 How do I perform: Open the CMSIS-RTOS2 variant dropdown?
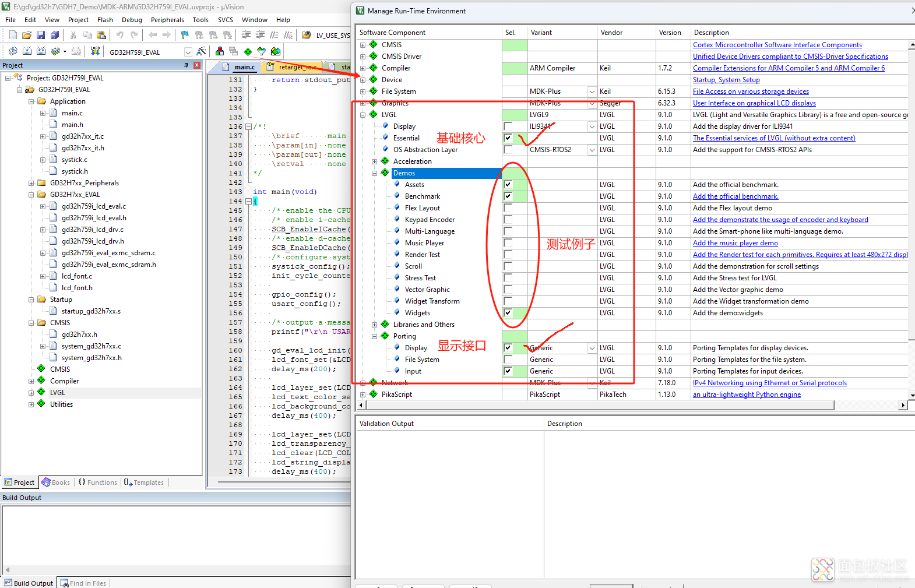point(592,150)
